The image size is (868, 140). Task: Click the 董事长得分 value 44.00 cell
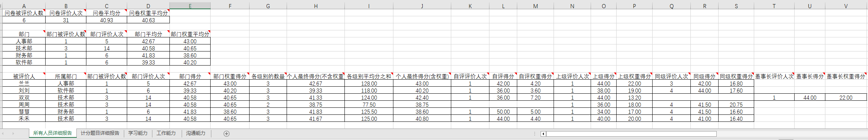810,97
